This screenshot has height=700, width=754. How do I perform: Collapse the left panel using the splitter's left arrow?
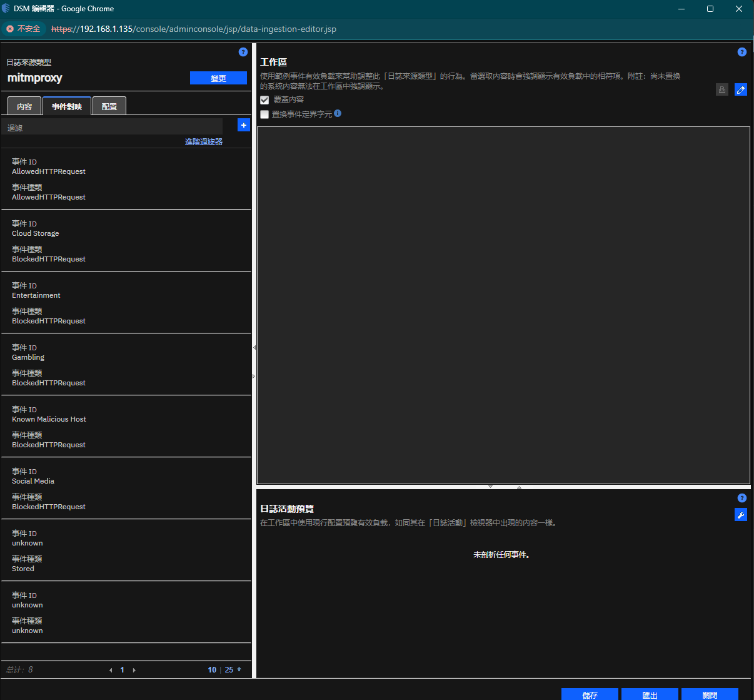pos(254,347)
